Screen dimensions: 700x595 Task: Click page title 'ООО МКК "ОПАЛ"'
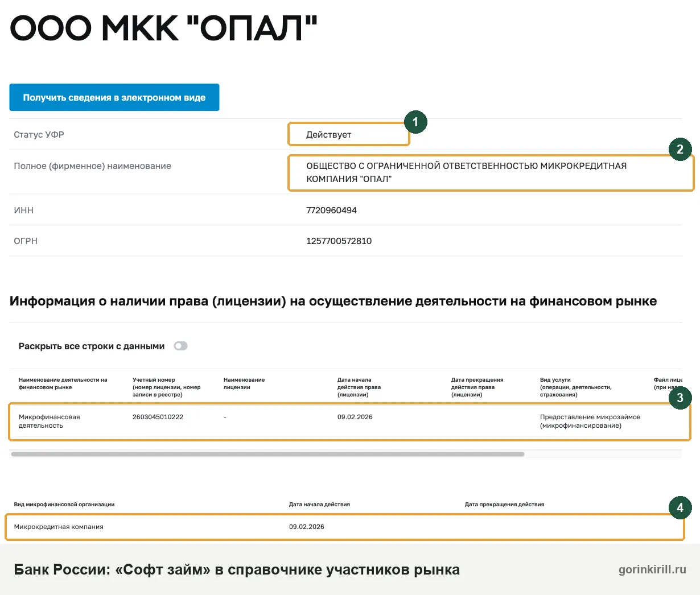coord(163,27)
